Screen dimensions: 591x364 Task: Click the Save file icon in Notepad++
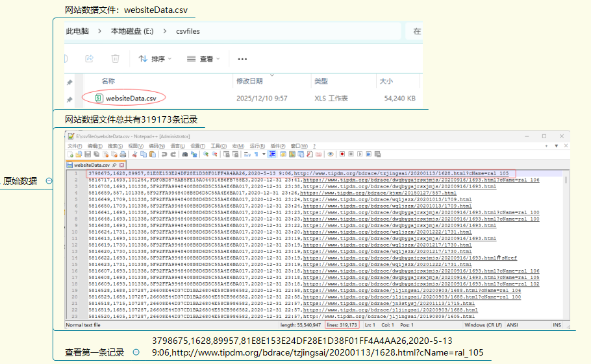[x=87, y=154]
